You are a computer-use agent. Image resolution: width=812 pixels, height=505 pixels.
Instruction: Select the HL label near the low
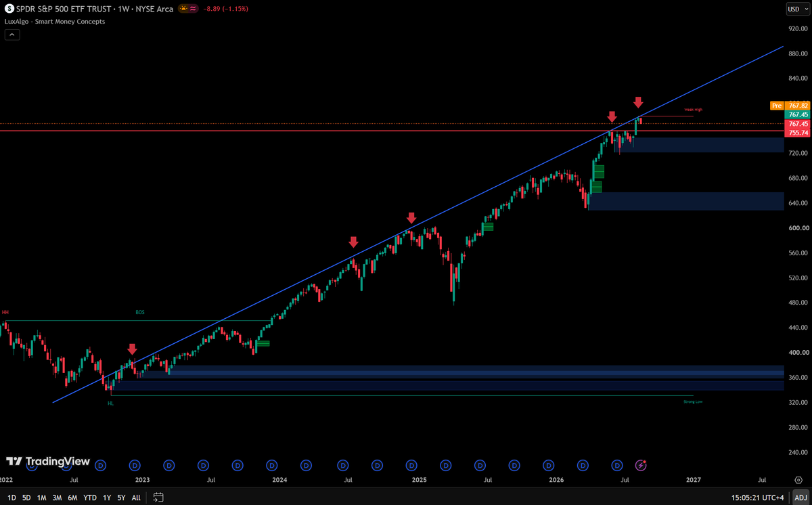[x=110, y=403]
